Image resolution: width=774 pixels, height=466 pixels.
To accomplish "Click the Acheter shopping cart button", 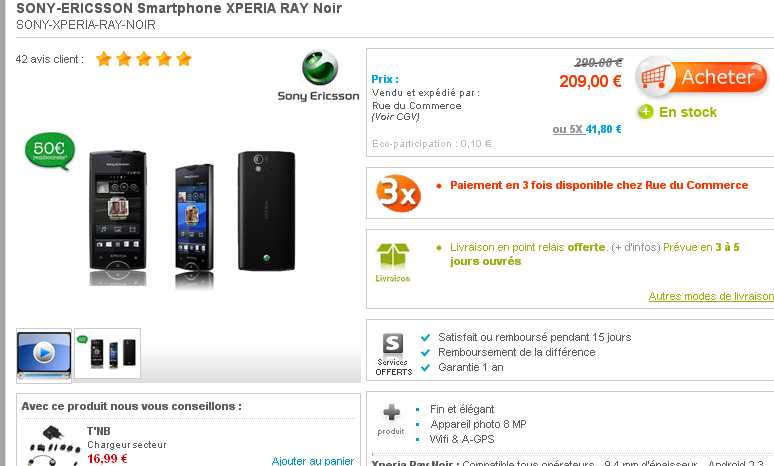I will point(701,78).
